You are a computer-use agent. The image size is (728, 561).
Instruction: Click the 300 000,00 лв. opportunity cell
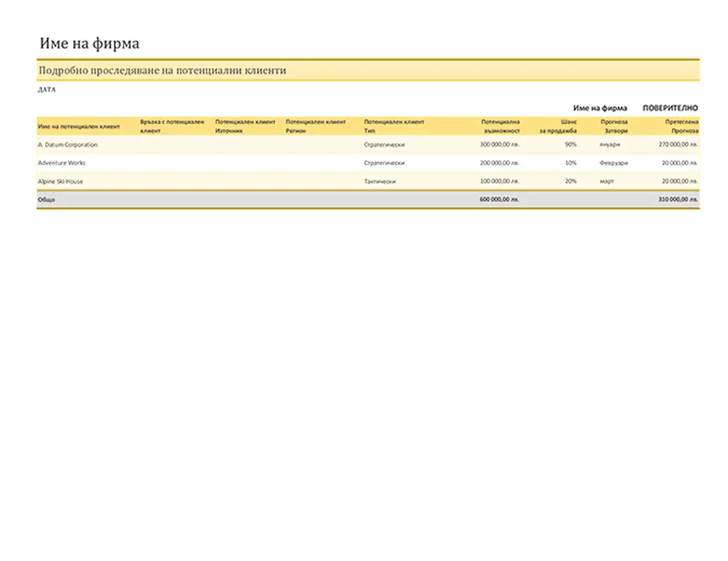click(499, 144)
